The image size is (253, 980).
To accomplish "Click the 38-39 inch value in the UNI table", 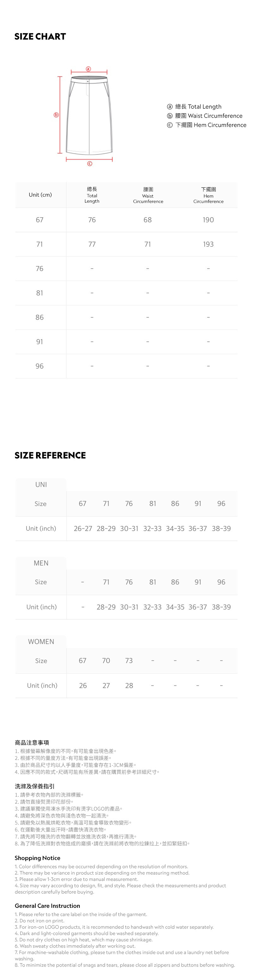I will [221, 528].
